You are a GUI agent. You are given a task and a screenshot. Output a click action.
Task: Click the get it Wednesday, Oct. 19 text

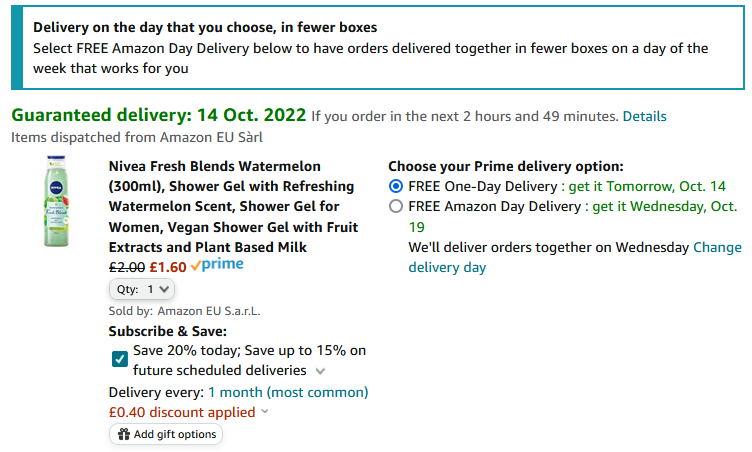tap(573, 216)
